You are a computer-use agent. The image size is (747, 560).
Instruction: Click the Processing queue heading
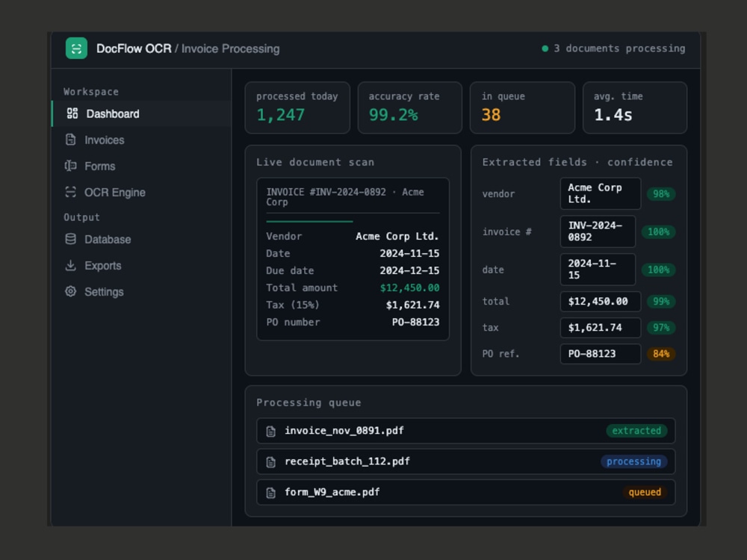309,403
